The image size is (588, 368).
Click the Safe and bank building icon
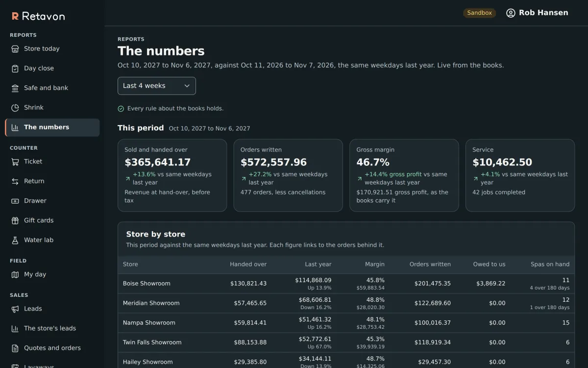pyautogui.click(x=15, y=88)
